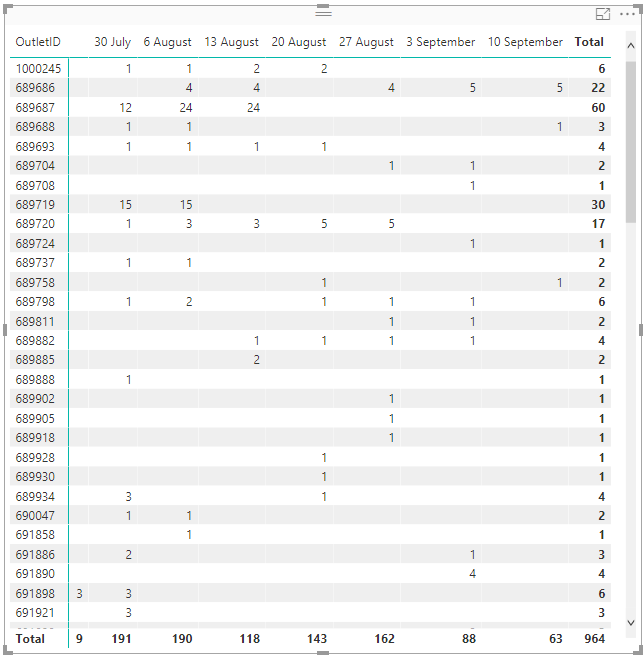Select OutletID 689888 row label
The width and height of the screenshot is (643, 657).
point(35,380)
